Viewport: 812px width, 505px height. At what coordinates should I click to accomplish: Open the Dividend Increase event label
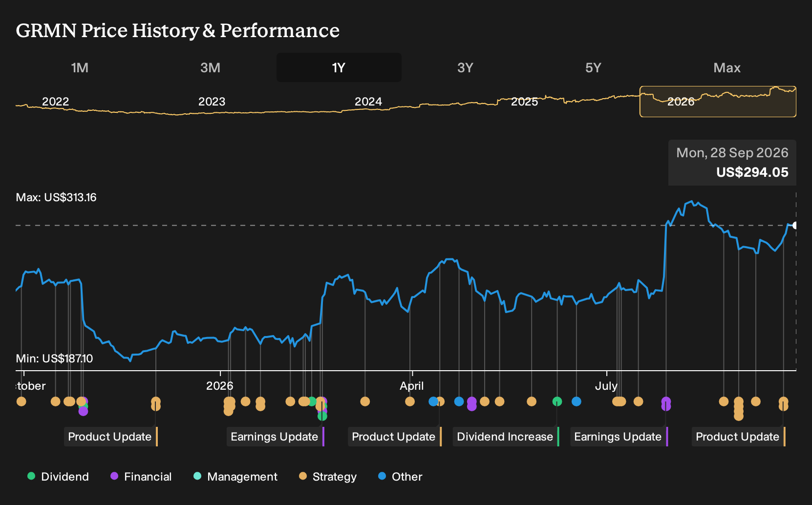pyautogui.click(x=506, y=437)
